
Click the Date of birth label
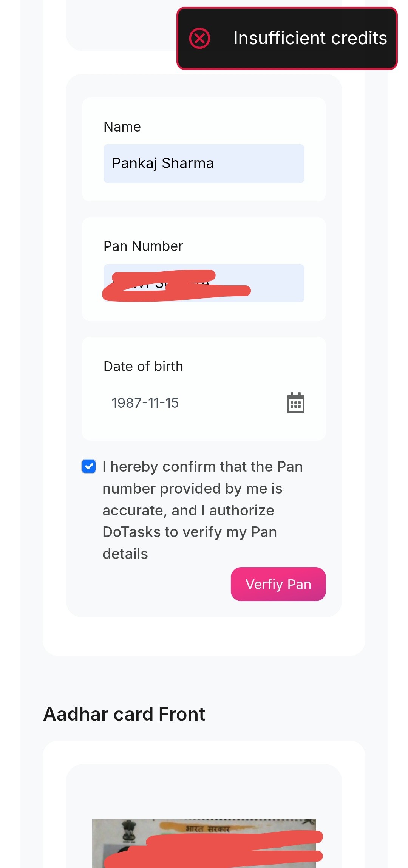[x=143, y=367]
